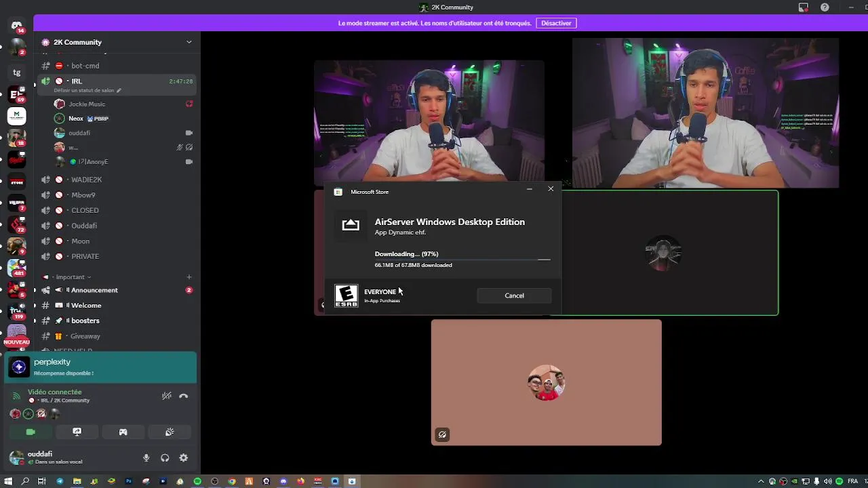Add a channel to the 'important' category
The image size is (868, 488).
click(189, 277)
